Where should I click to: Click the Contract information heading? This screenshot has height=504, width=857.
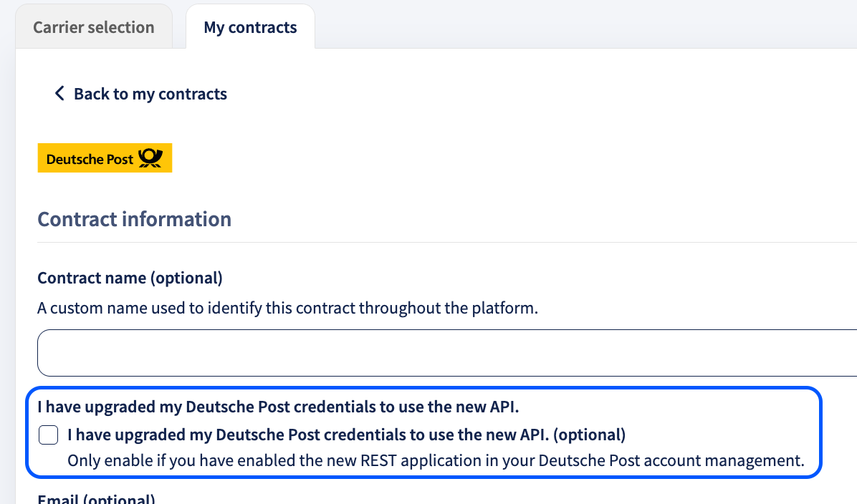click(135, 219)
